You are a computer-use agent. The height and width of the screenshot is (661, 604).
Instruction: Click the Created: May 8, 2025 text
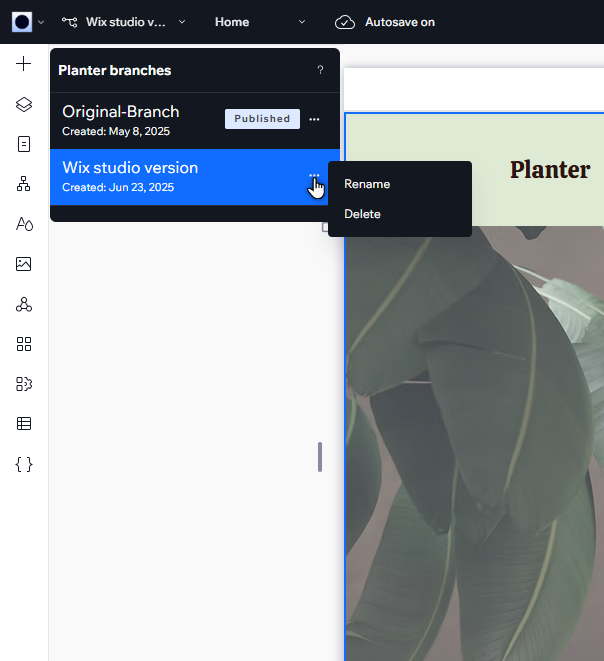[x=116, y=132]
